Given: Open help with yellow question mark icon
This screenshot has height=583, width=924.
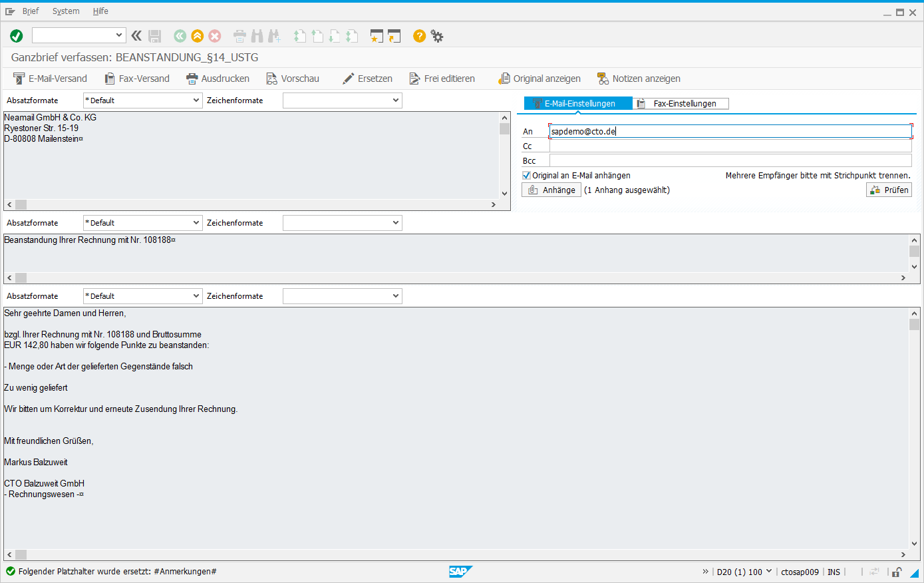Looking at the screenshot, I should 419,36.
